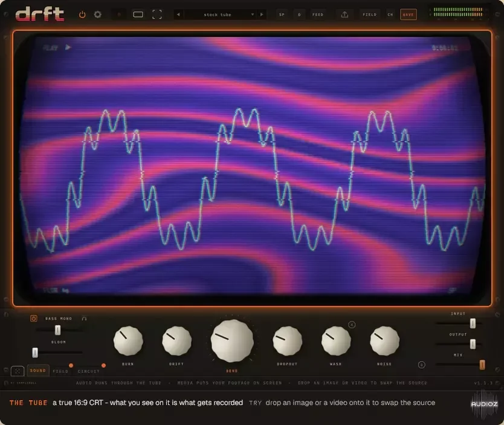The width and height of the screenshot is (504, 425).
Task: Click the orange dot above CIRCUIT tab
Action: pos(103,366)
